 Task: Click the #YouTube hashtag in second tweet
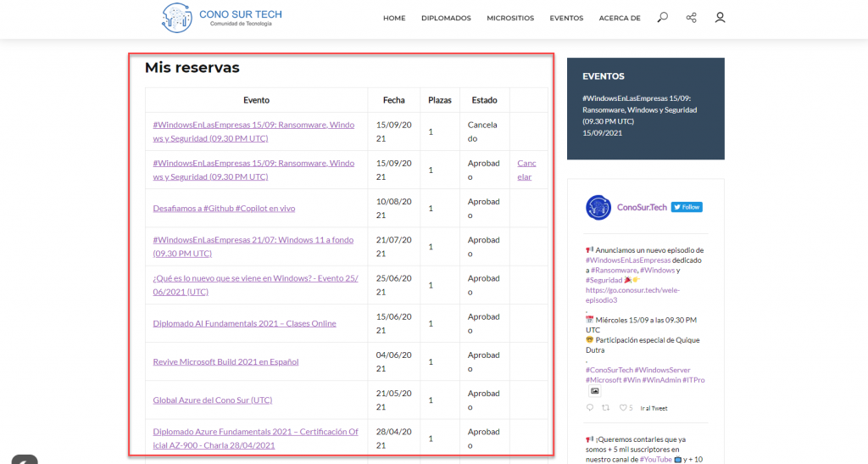click(655, 460)
